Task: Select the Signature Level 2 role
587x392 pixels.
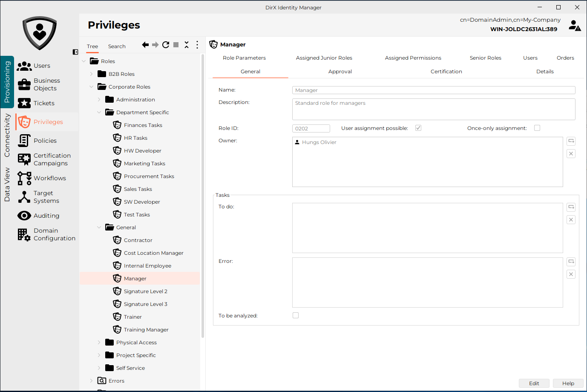Action: [x=145, y=291]
